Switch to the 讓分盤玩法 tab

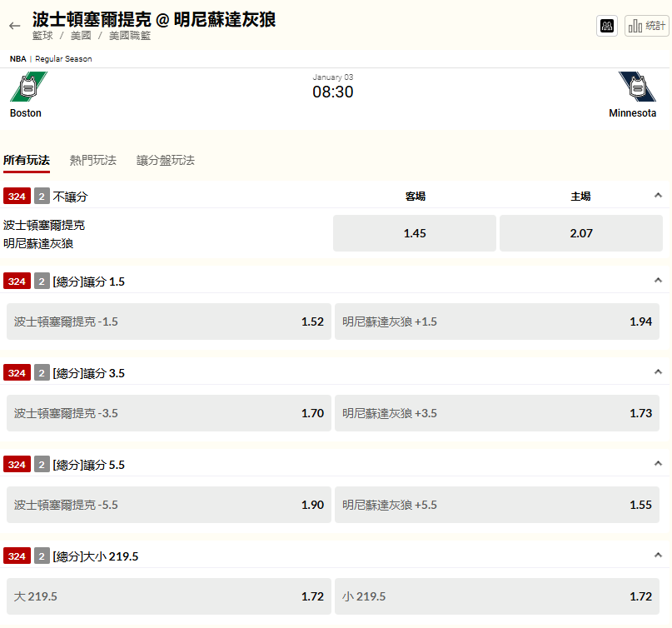tap(166, 160)
